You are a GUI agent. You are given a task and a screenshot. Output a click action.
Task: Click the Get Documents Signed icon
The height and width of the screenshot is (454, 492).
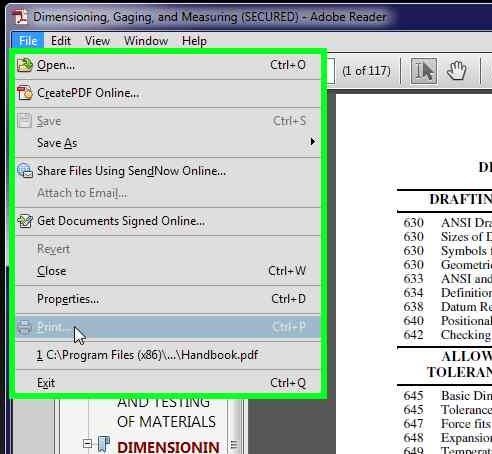(25, 221)
